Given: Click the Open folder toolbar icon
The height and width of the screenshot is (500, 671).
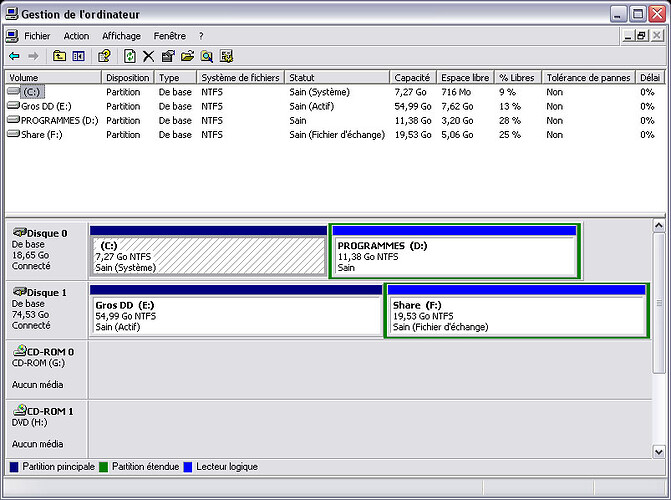Looking at the screenshot, I should point(187,57).
